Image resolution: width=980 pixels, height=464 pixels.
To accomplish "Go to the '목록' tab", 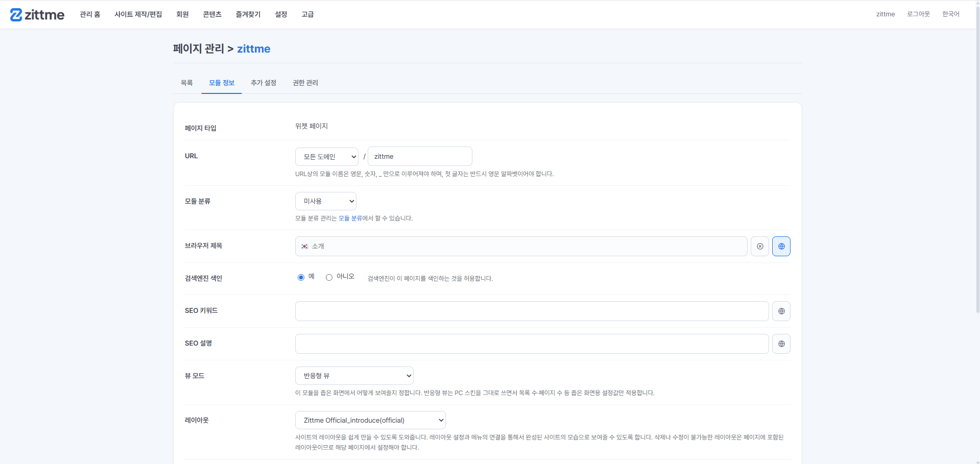I will (x=187, y=83).
